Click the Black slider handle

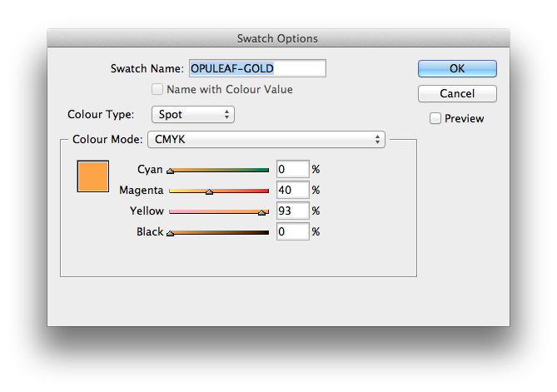point(171,234)
